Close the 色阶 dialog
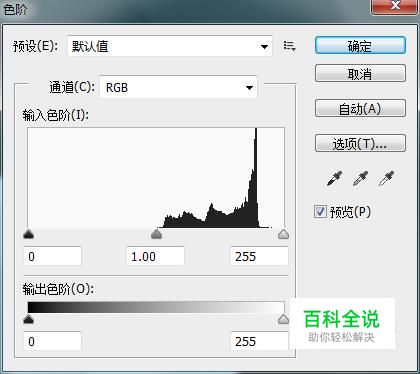The height and width of the screenshot is (374, 420). point(395,6)
